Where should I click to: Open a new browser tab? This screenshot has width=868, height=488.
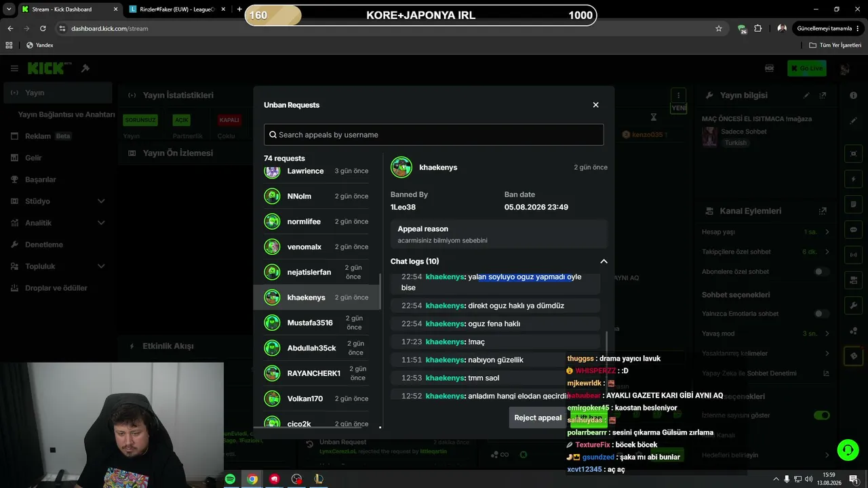(239, 9)
